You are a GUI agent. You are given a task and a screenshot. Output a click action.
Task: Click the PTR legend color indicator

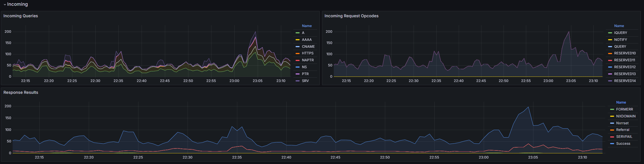click(x=298, y=74)
